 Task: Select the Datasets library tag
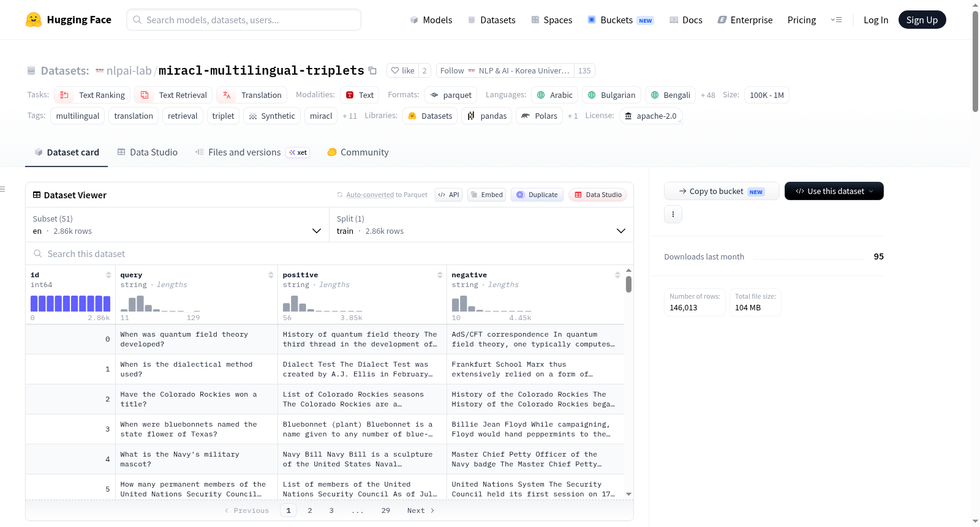tap(430, 116)
